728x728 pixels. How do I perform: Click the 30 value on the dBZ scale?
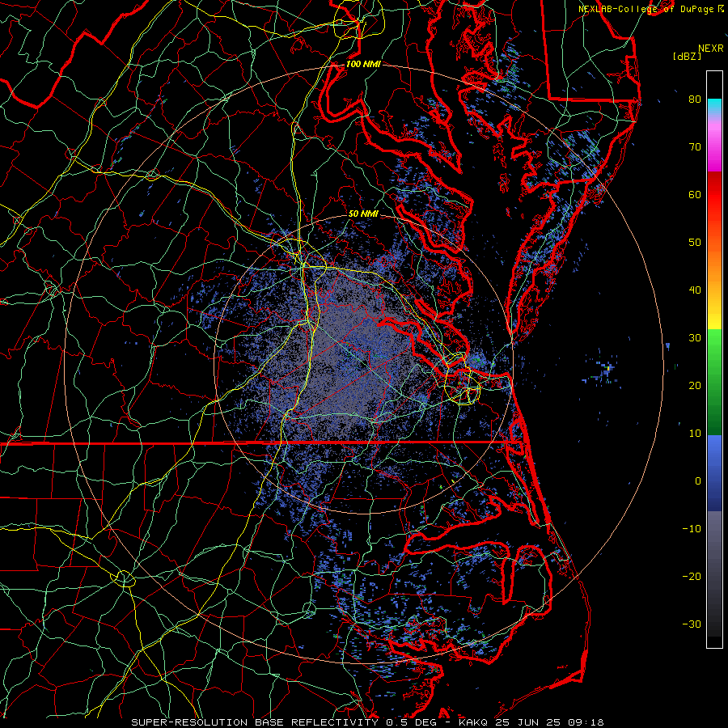pos(695,337)
